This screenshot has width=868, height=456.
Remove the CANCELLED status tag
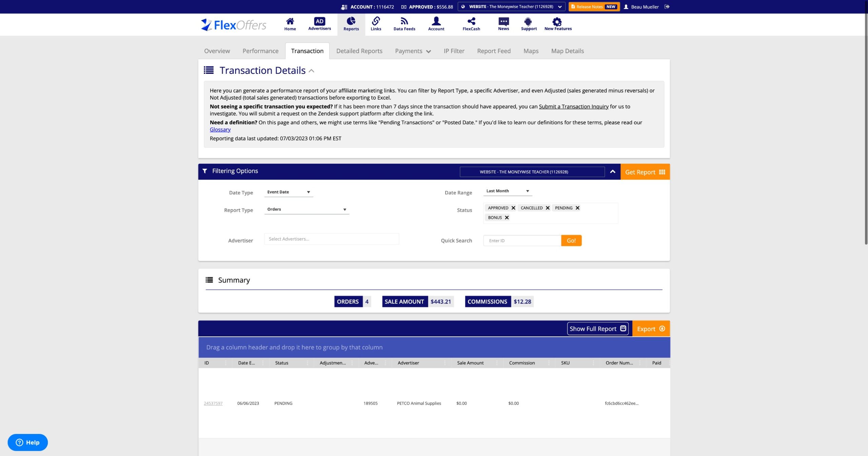548,208
